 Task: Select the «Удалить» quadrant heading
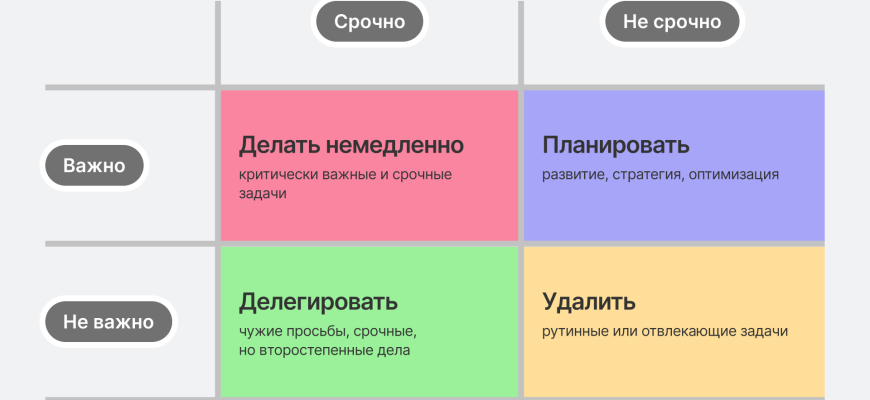coord(589,301)
